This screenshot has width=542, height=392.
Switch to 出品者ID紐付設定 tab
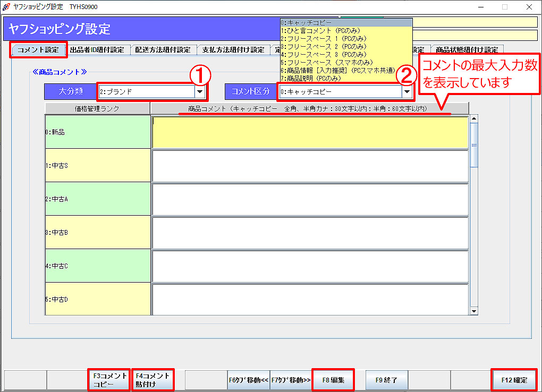pos(97,50)
